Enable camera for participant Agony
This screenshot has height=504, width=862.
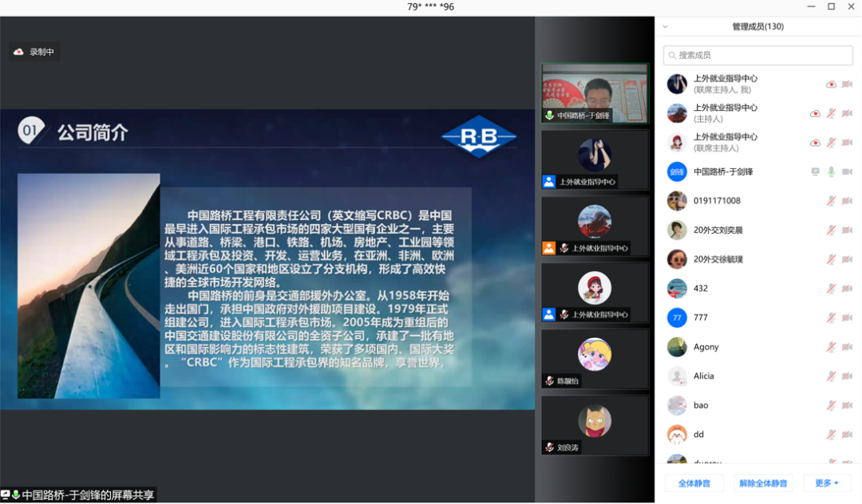846,347
